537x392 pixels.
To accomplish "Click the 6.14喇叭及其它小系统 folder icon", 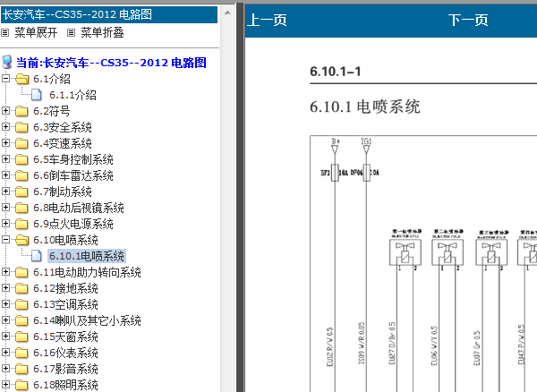I will [x=21, y=320].
